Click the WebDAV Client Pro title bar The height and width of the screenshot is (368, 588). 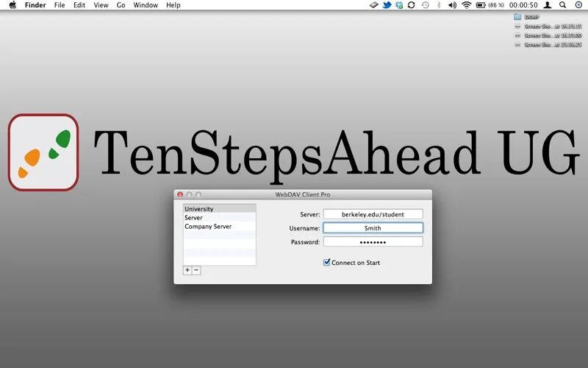click(303, 194)
